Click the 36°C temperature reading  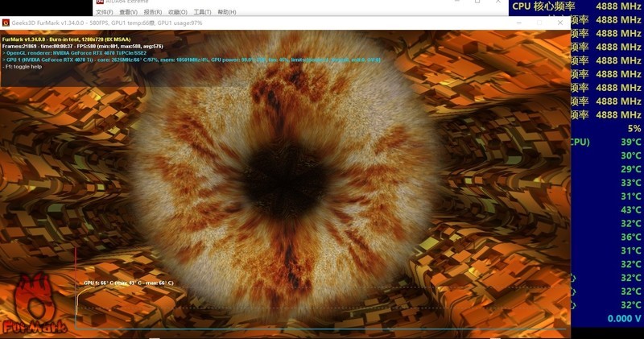coord(631,237)
